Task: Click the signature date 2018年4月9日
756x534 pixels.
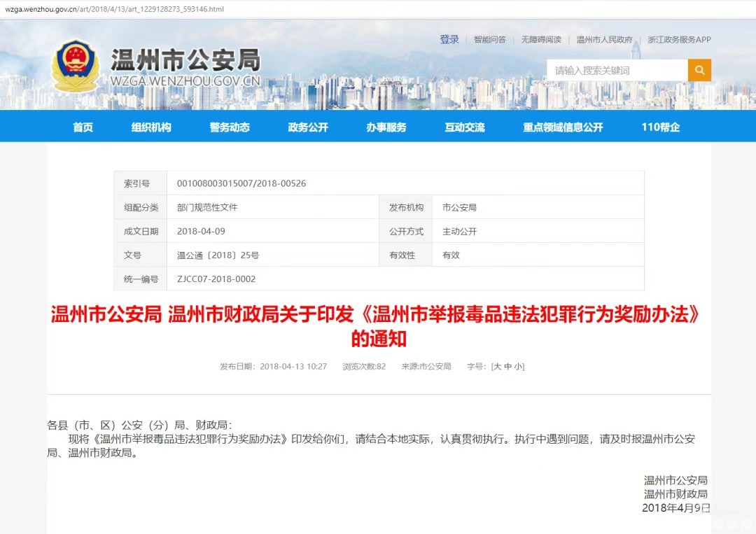Action: click(676, 508)
